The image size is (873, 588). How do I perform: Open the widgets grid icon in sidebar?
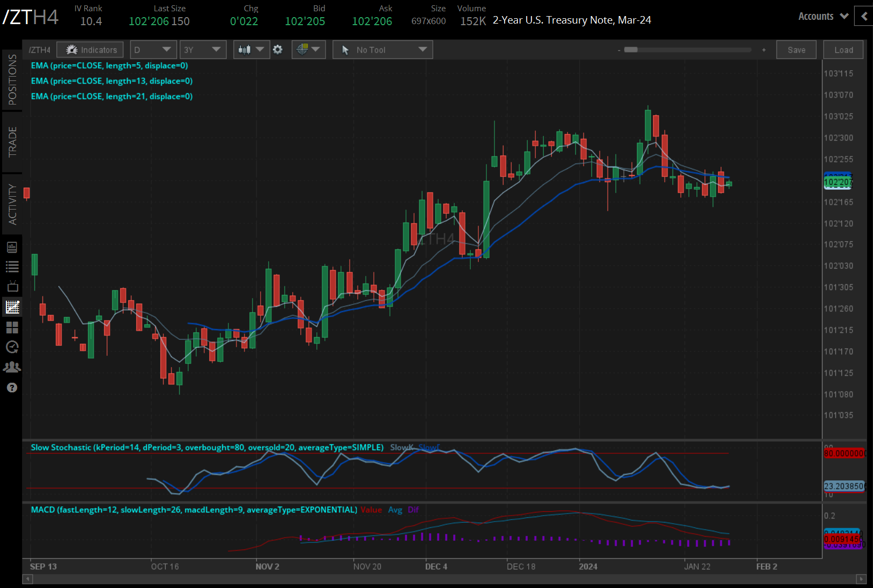tap(12, 328)
